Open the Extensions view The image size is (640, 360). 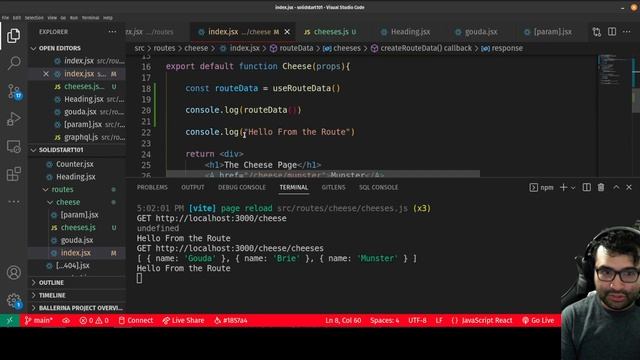point(13,174)
